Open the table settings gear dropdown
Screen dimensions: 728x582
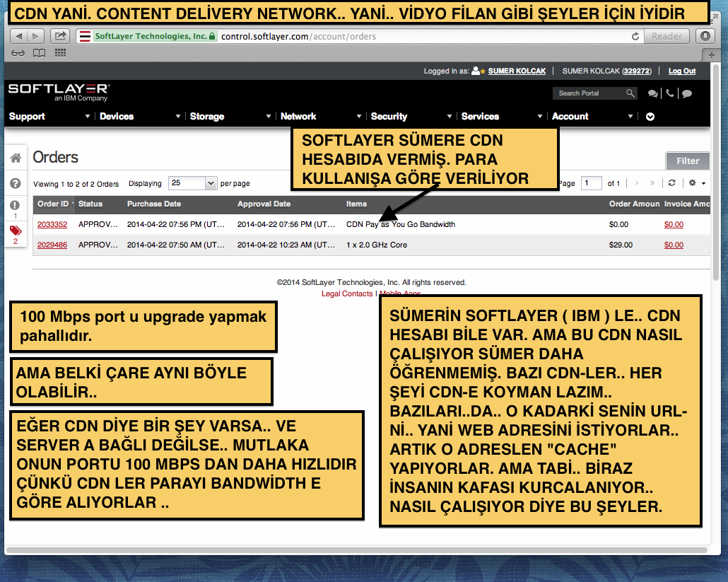click(x=697, y=183)
